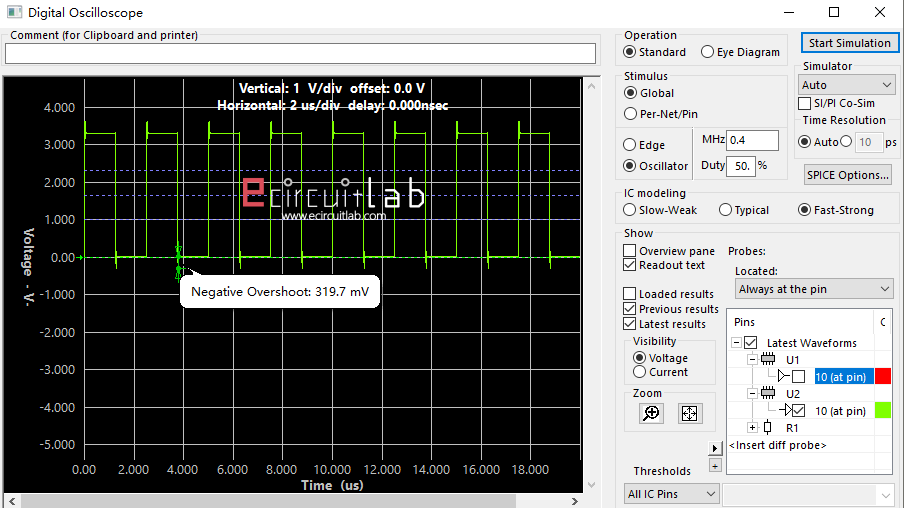Set IC modeling to Fast-Strong
904x508 pixels.
click(804, 210)
